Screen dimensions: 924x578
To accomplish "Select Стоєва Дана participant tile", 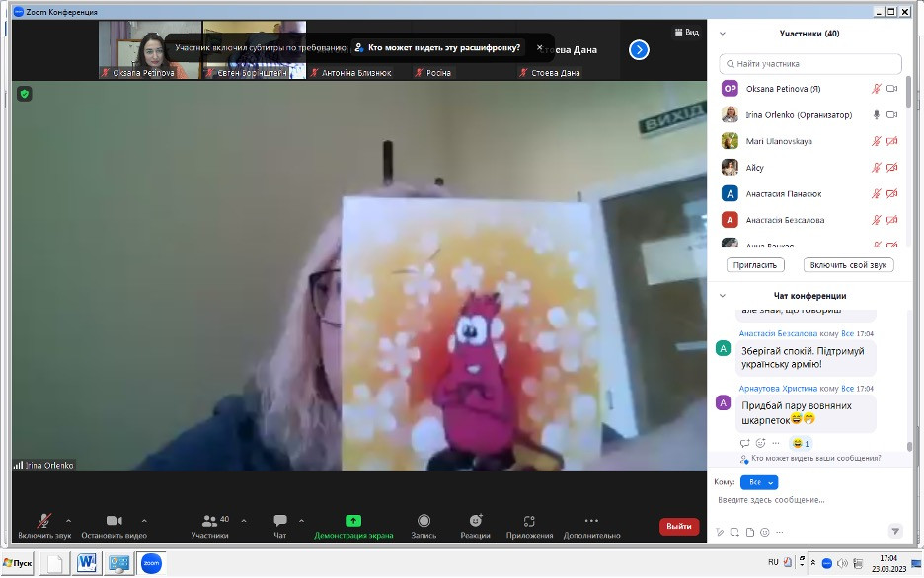I will pos(568,50).
